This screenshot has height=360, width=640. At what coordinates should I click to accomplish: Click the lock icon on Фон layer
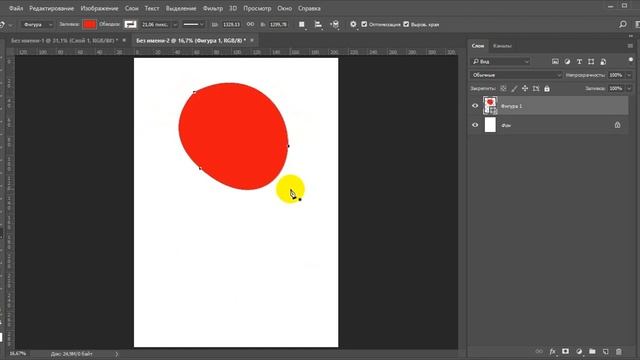(618, 125)
